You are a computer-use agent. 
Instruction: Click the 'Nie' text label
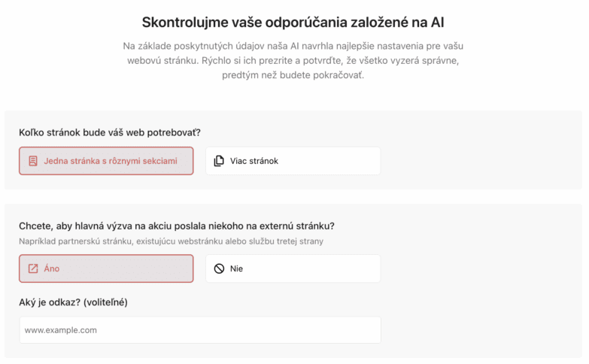[237, 268]
